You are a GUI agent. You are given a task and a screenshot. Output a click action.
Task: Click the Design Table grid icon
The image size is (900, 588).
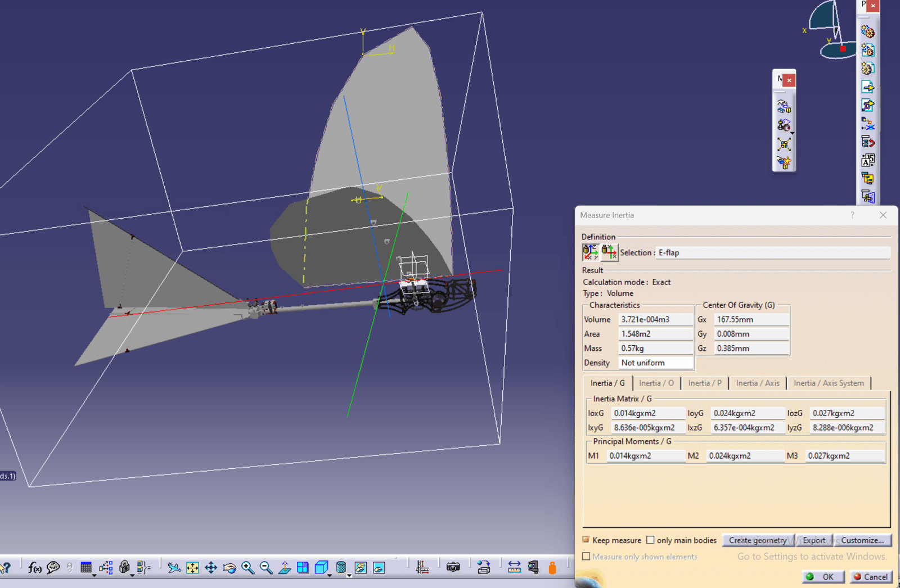pos(86,568)
